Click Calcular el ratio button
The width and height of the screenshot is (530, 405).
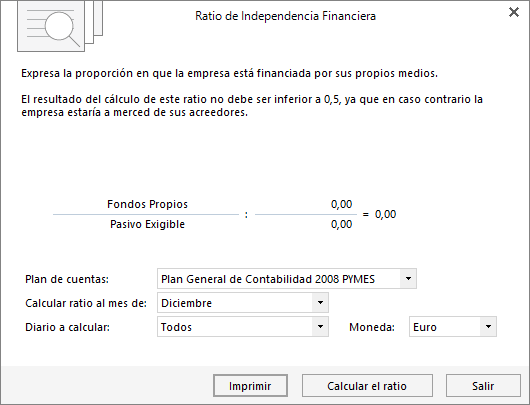click(x=367, y=386)
